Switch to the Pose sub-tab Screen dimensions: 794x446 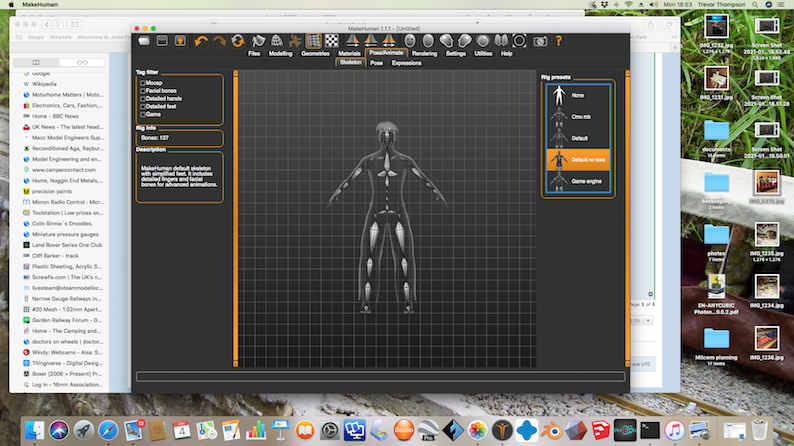[376, 63]
